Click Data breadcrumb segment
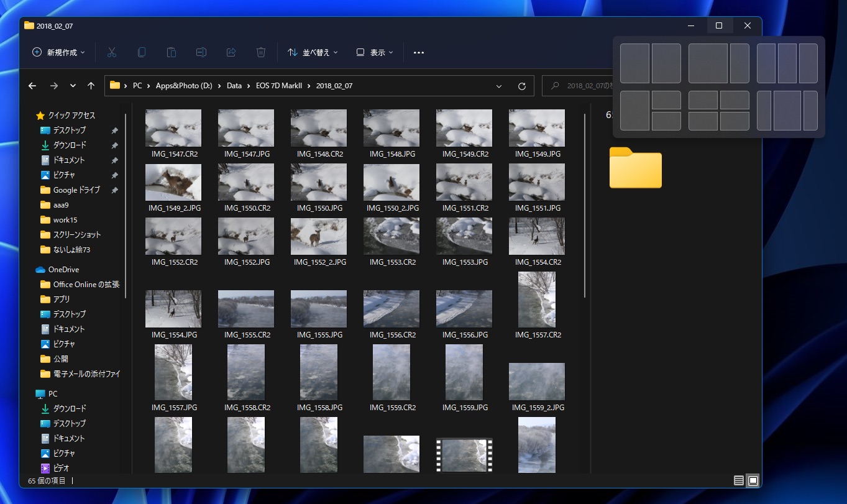This screenshot has height=504, width=847. (x=234, y=86)
